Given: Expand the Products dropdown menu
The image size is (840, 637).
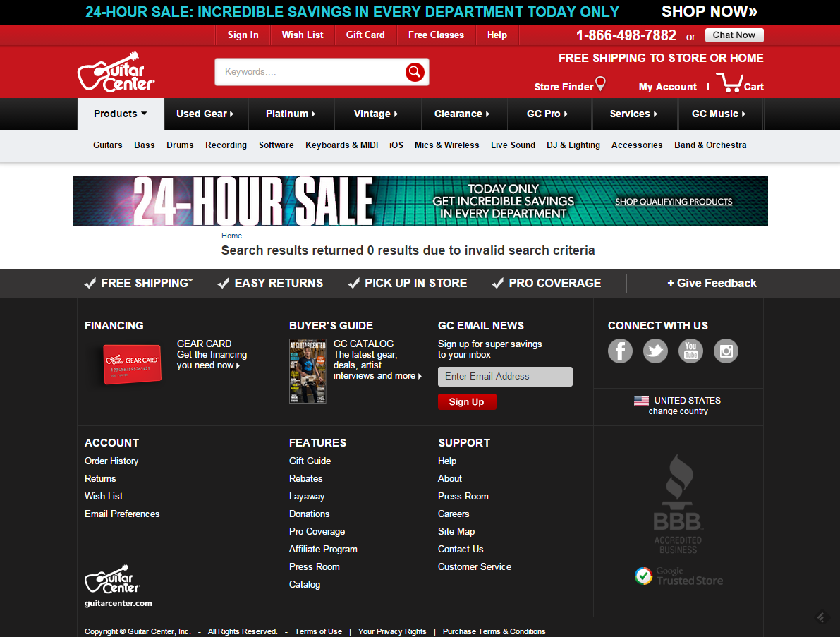Looking at the screenshot, I should pos(121,114).
